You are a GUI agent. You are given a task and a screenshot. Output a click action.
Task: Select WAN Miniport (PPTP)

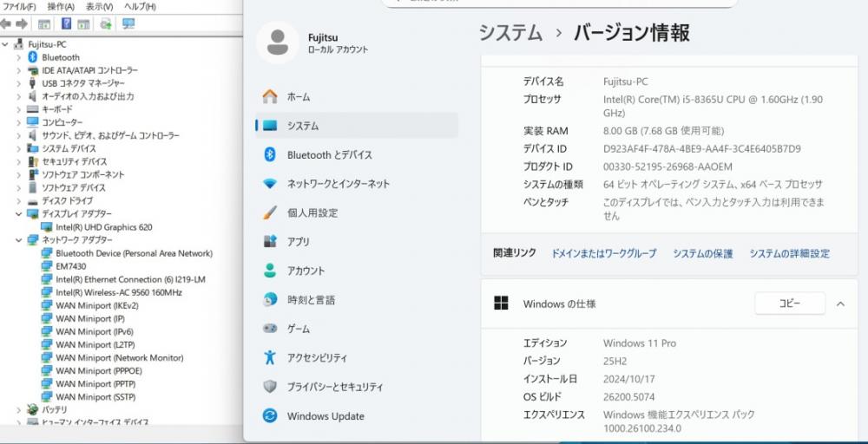coord(95,384)
